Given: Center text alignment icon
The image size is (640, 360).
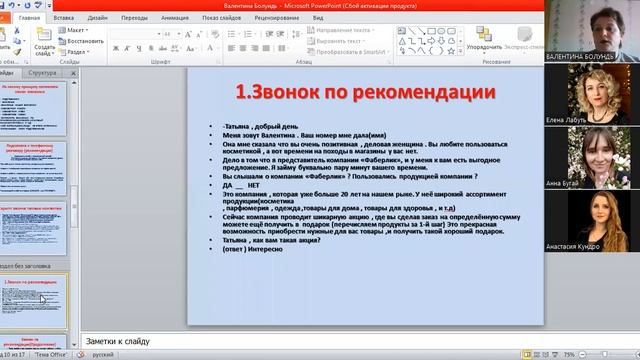Looking at the screenshot, I should point(243,48).
